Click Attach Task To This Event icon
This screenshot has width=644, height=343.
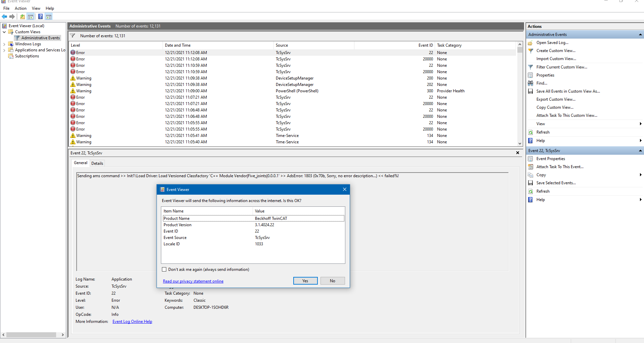coord(530,167)
